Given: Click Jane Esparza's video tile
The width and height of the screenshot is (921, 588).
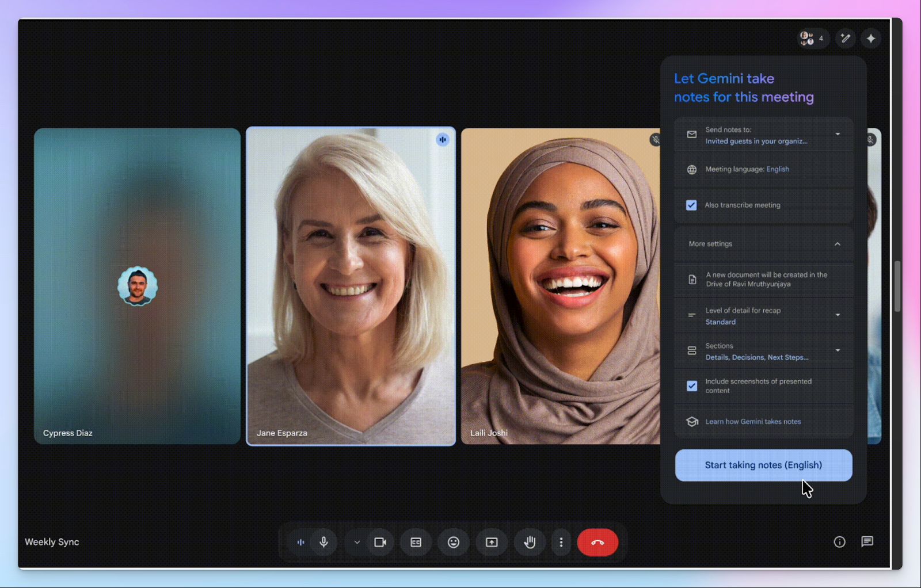Looking at the screenshot, I should tap(351, 286).
